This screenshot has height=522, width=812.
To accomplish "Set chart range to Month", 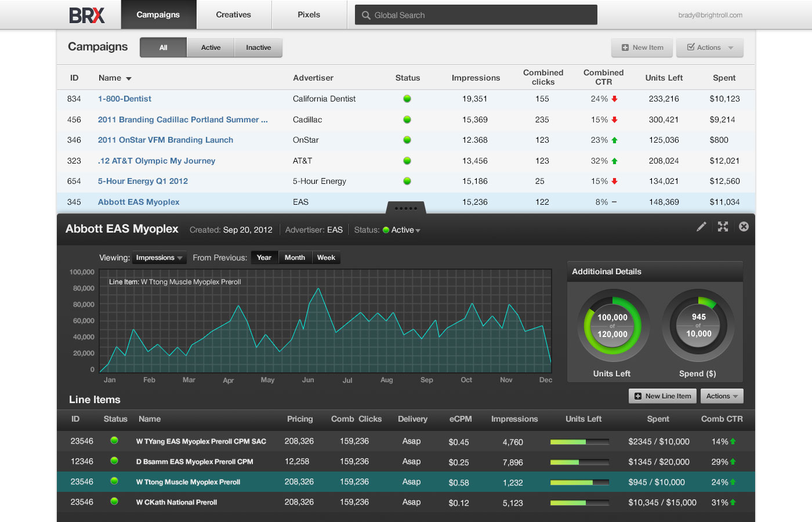I will (295, 258).
